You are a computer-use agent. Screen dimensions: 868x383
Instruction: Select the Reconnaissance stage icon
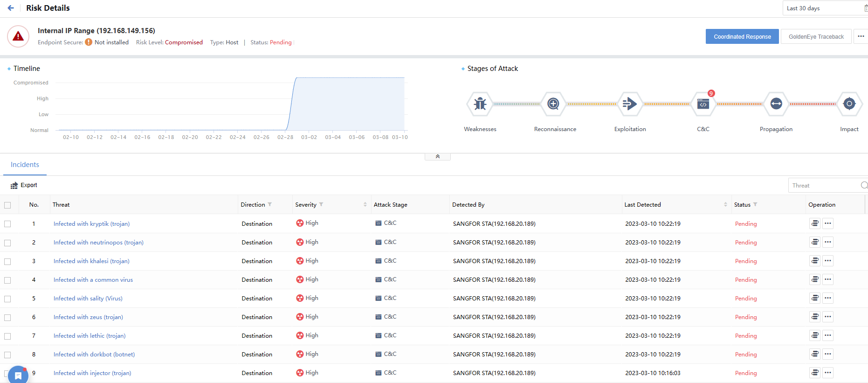tap(553, 104)
